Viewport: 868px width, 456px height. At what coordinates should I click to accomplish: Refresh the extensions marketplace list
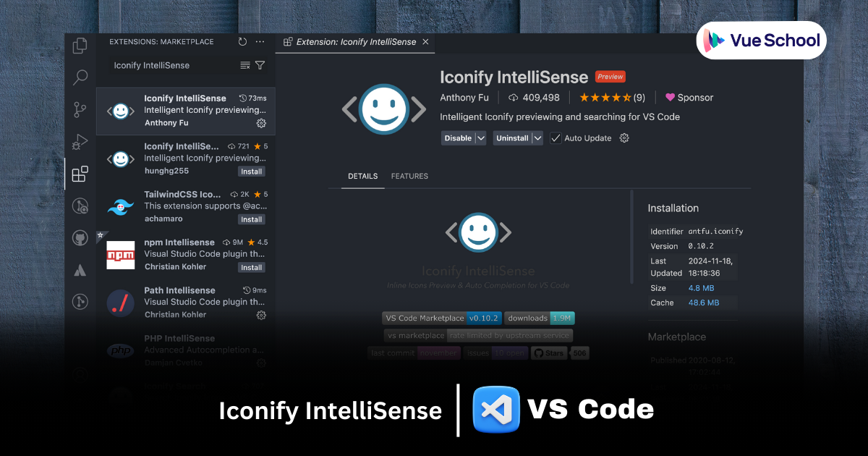tap(242, 42)
